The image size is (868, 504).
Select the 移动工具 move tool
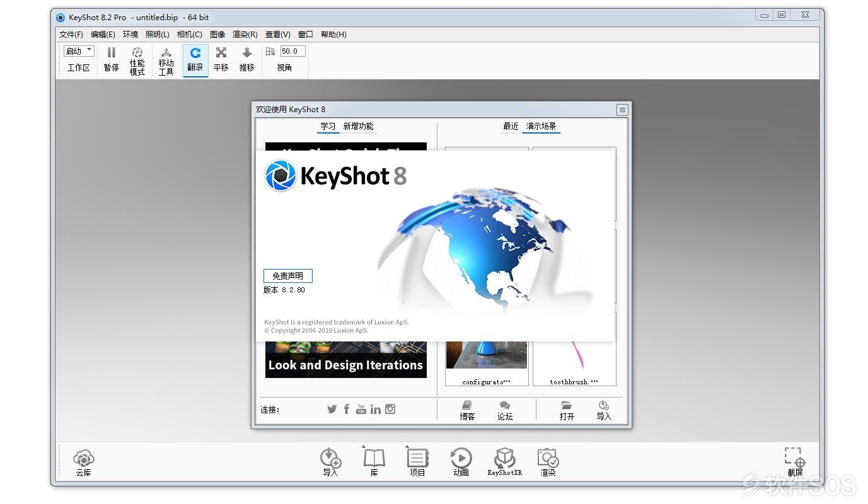(166, 61)
